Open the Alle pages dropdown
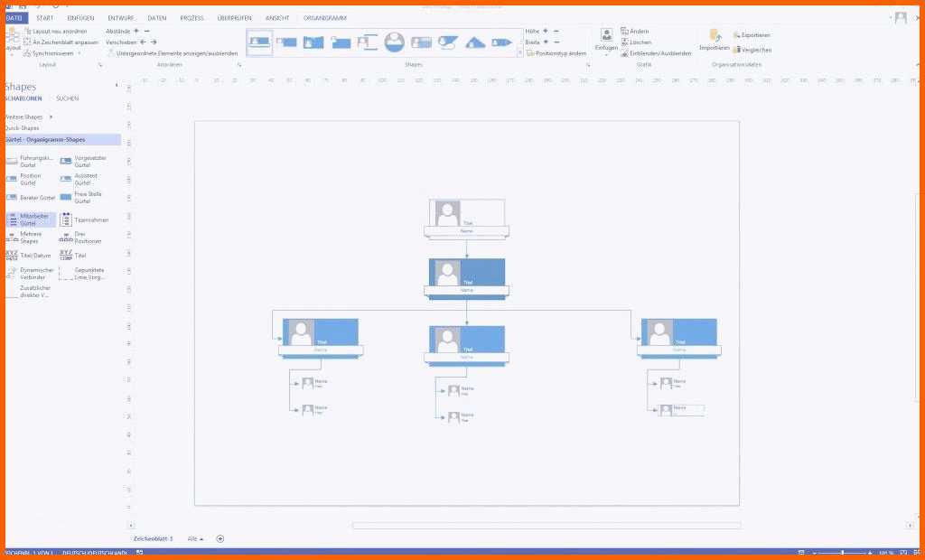 pos(195,538)
